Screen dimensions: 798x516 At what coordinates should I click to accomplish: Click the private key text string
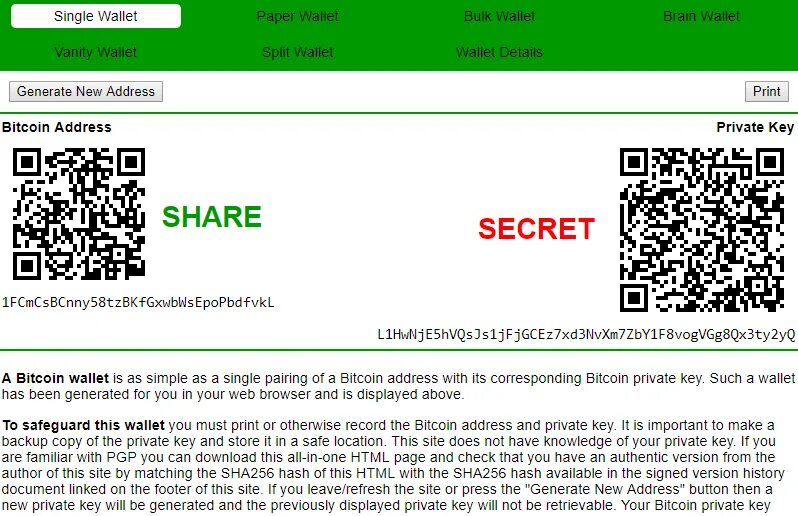[x=586, y=334]
